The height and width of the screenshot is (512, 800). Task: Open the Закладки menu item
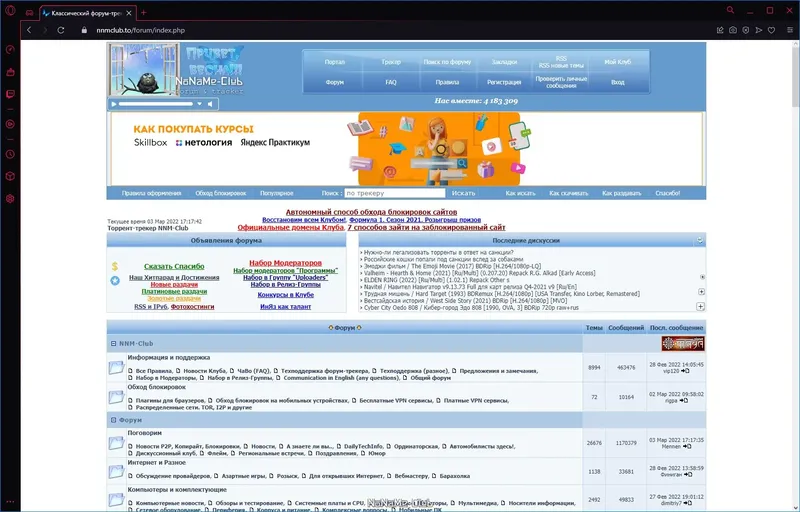[504, 62]
